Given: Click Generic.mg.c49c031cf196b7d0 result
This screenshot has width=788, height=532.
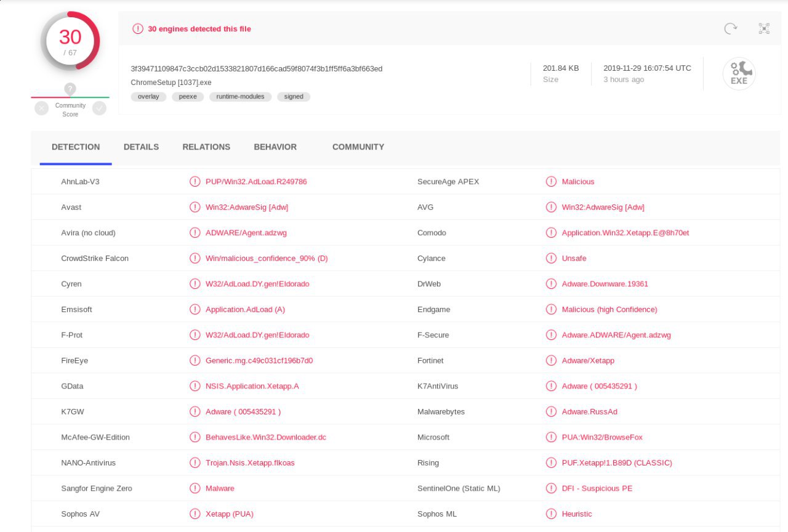Looking at the screenshot, I should [x=259, y=361].
